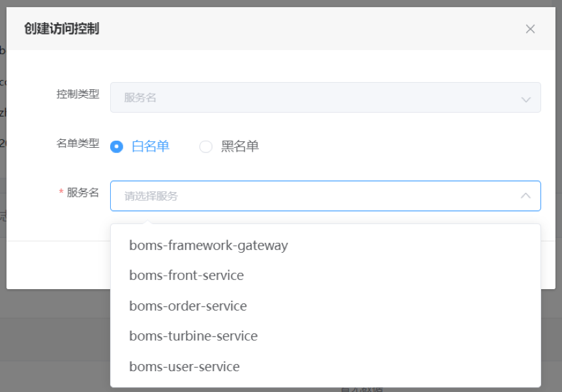The image size is (562, 392).
Task: Select boms-turbine-service from the options
Action: tap(193, 336)
